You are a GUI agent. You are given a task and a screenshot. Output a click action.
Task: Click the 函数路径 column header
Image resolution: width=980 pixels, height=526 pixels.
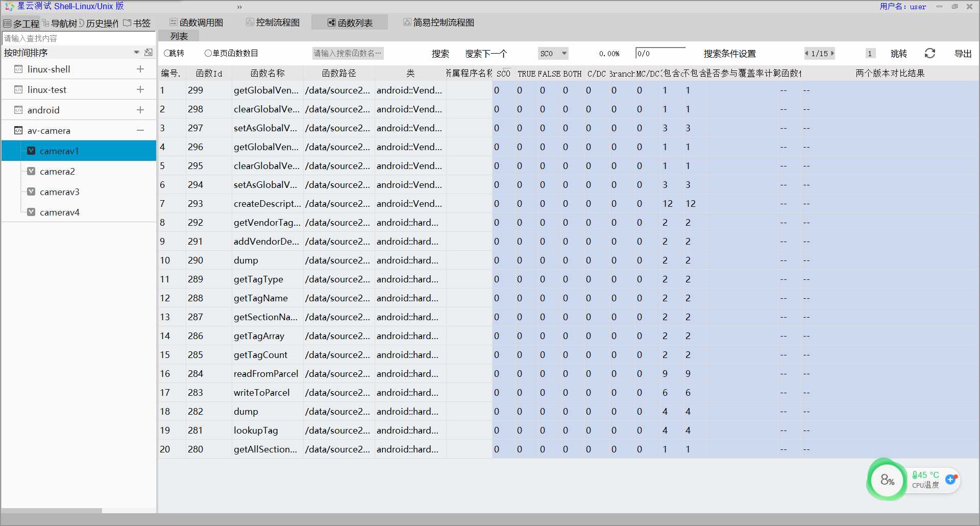pos(339,73)
